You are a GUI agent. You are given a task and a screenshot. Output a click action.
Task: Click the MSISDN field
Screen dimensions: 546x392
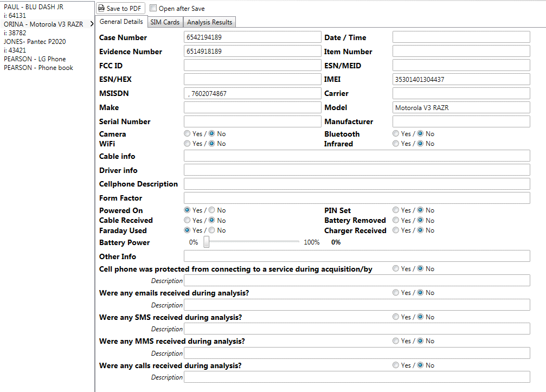(x=253, y=93)
